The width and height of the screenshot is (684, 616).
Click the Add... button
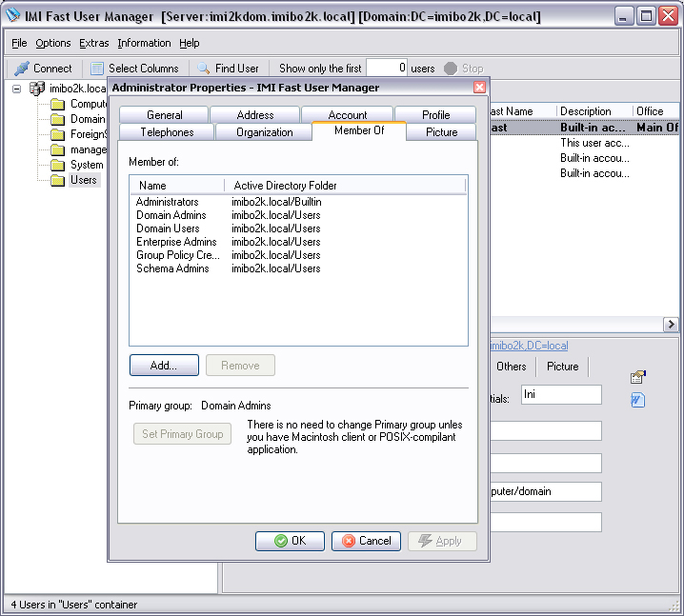coord(164,365)
